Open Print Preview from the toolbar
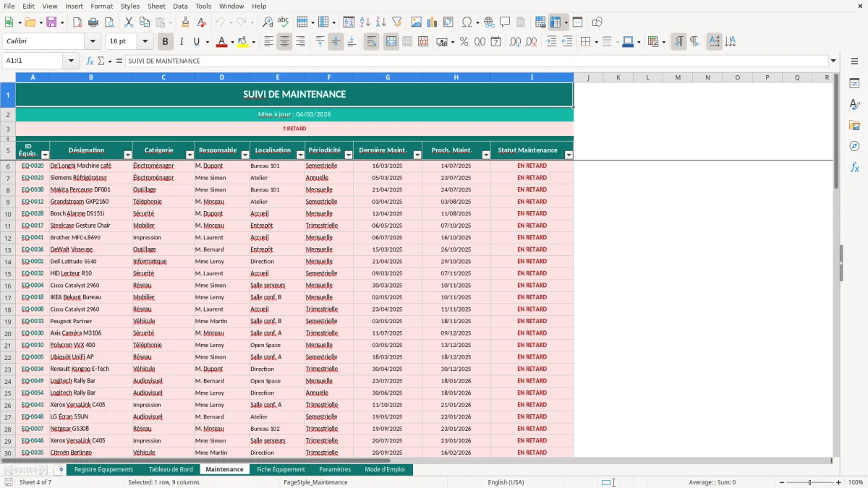The width and height of the screenshot is (868, 488). pos(109,22)
